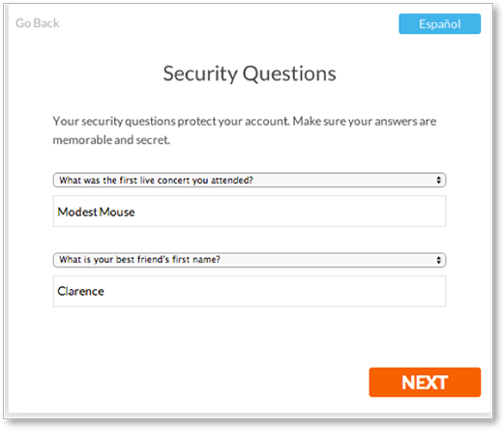
Task: Click the Security Questions heading
Action: 250,73
